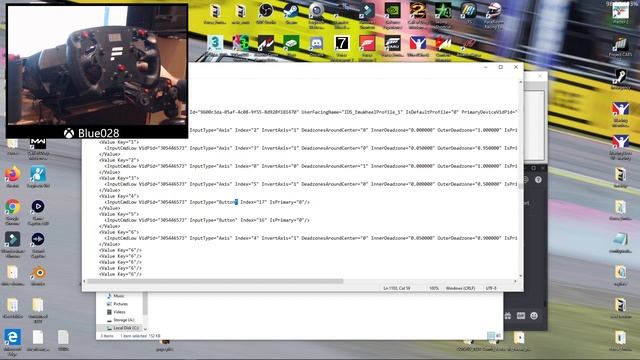Open the Blender desktop shortcut
The height and width of the screenshot is (360, 640).
click(x=38, y=275)
